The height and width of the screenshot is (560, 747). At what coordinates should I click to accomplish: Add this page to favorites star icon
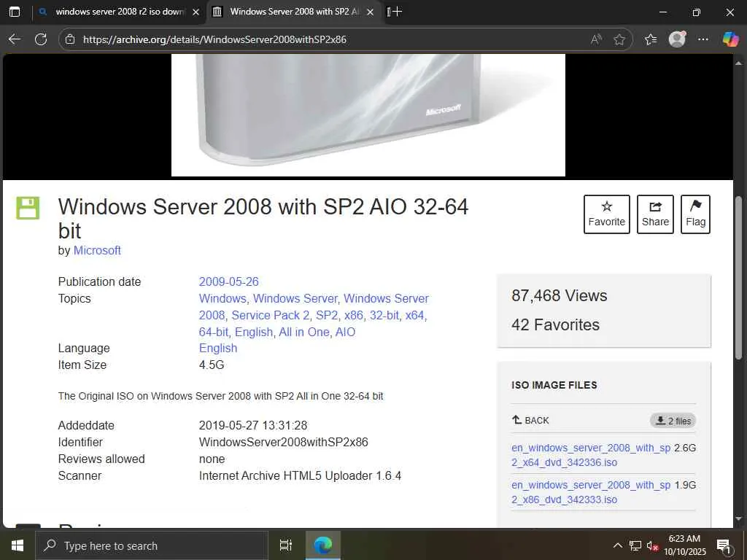[x=619, y=39]
